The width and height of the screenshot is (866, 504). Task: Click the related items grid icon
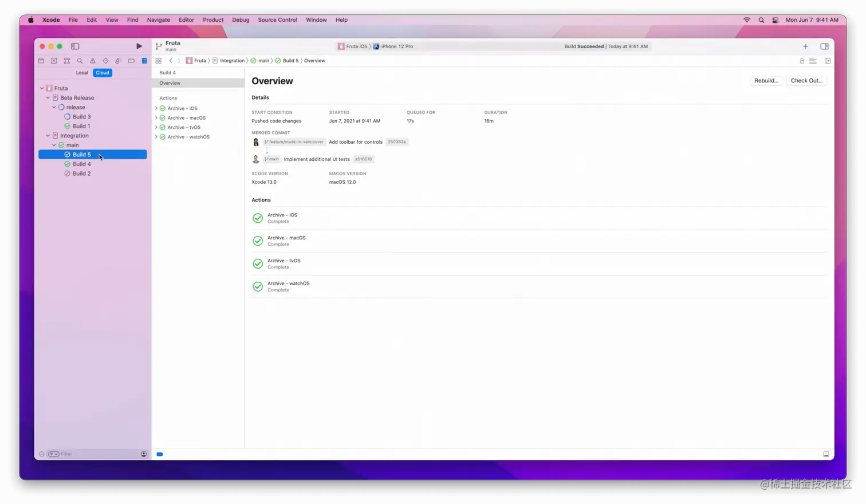159,61
